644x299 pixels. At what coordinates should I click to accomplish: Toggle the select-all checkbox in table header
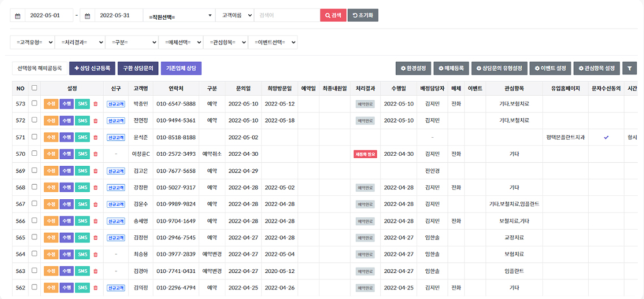(x=35, y=87)
